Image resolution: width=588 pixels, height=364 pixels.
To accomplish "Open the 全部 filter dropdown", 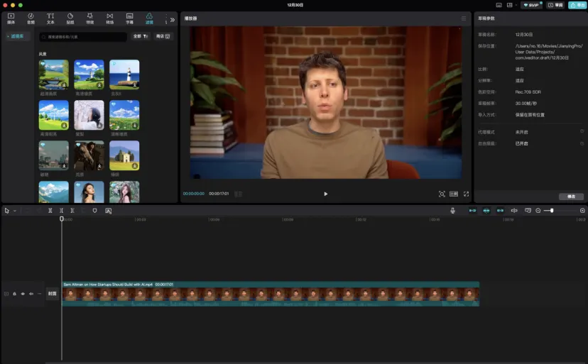I will [x=141, y=36].
